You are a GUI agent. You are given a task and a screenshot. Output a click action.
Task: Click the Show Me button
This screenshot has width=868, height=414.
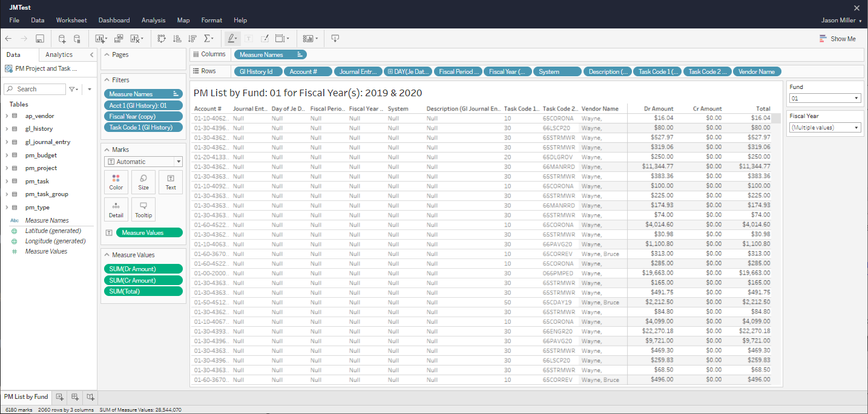click(x=838, y=39)
